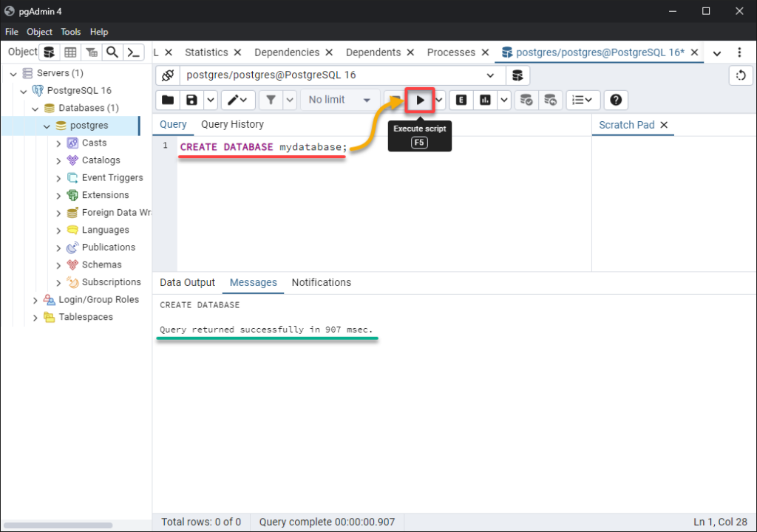
Task: Open a file using the folder icon
Action: pos(167,100)
